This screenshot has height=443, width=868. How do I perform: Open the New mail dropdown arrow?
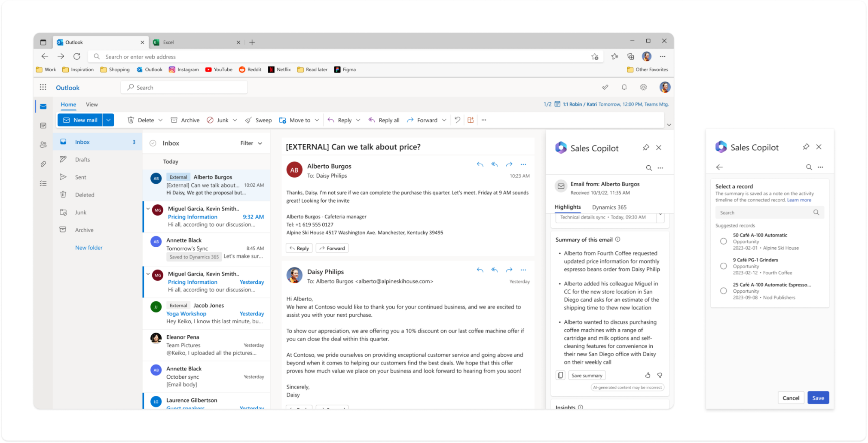(108, 120)
